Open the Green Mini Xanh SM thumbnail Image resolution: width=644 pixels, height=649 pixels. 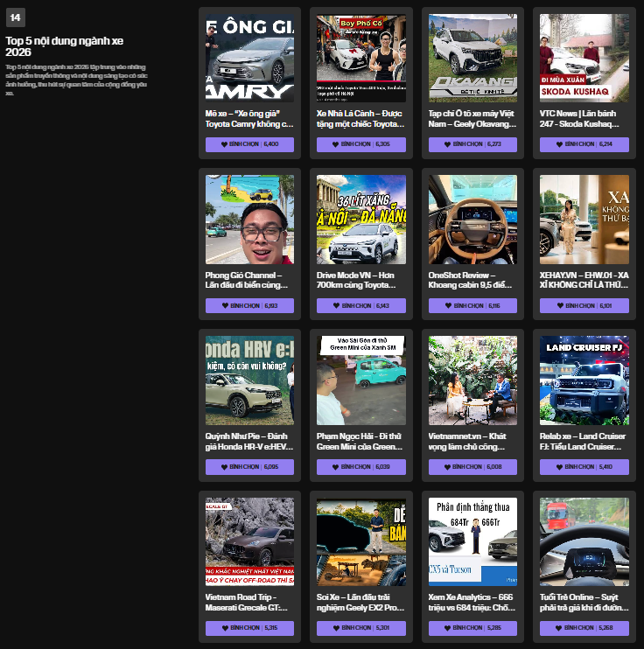tap(361, 380)
